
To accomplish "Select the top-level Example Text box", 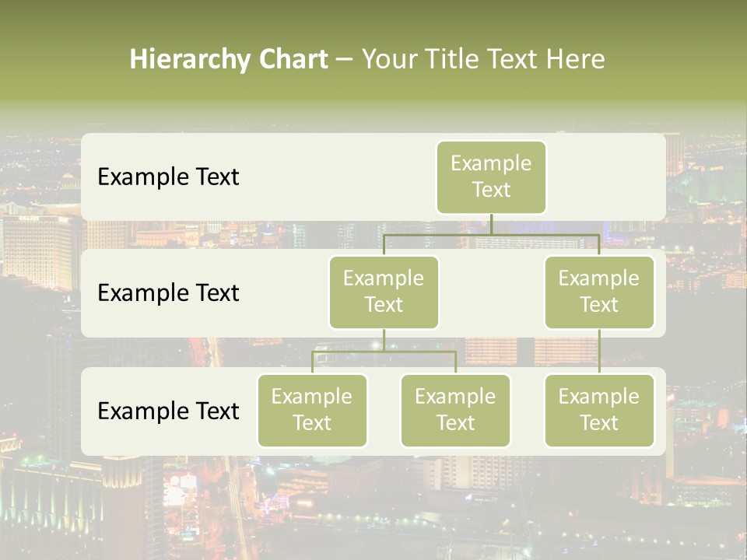I will pos(491,177).
